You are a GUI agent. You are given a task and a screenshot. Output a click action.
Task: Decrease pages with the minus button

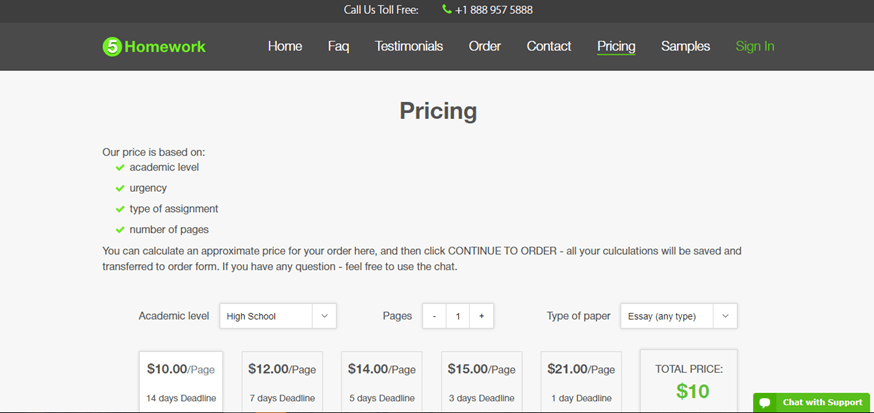click(x=434, y=316)
